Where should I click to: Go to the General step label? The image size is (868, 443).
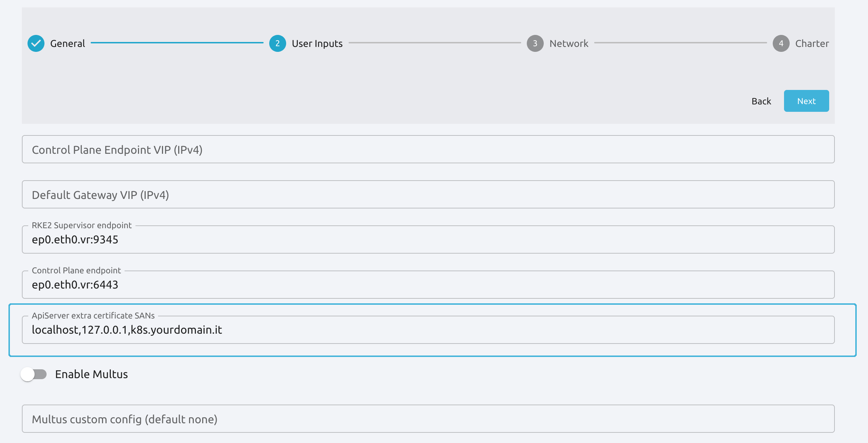tap(67, 43)
